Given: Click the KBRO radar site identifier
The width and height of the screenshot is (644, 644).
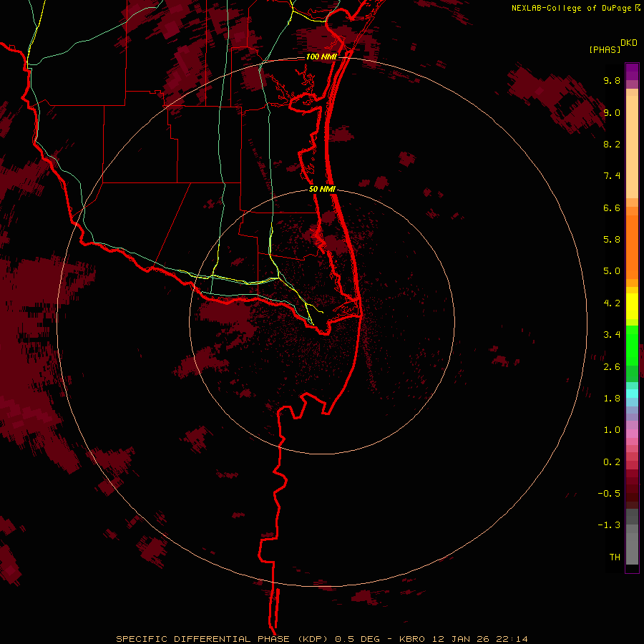Looking at the screenshot, I should (414, 639).
